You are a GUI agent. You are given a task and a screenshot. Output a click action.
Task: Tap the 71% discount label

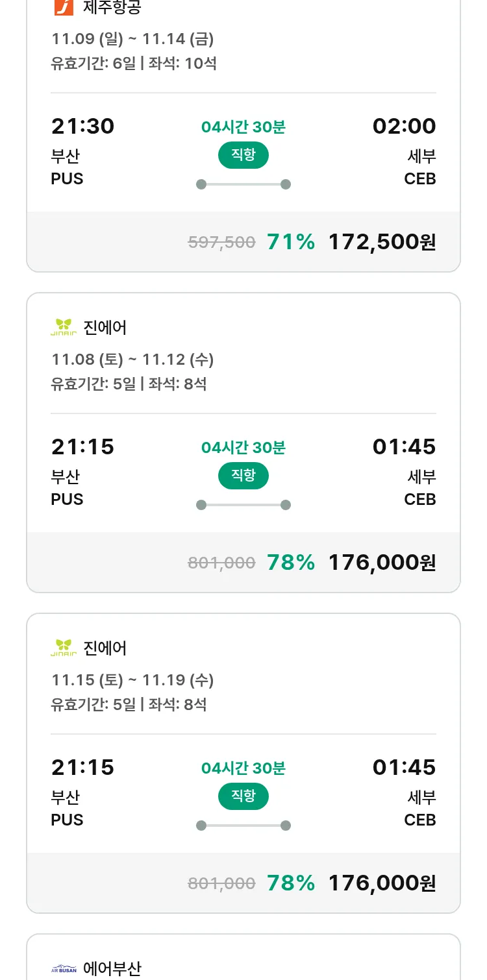coord(291,242)
